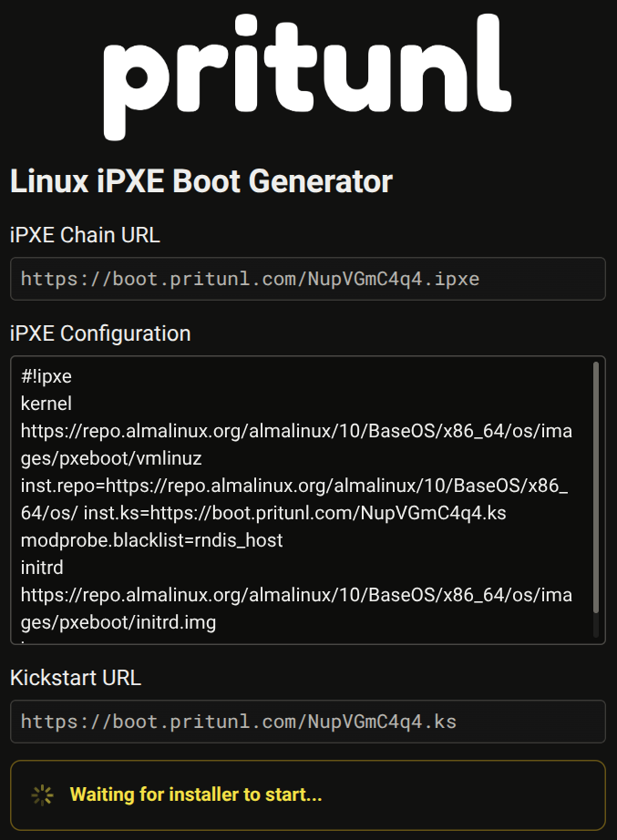Viewport: 617px width, 840px height.
Task: Click the loading spinner icon
Action: coord(42,795)
